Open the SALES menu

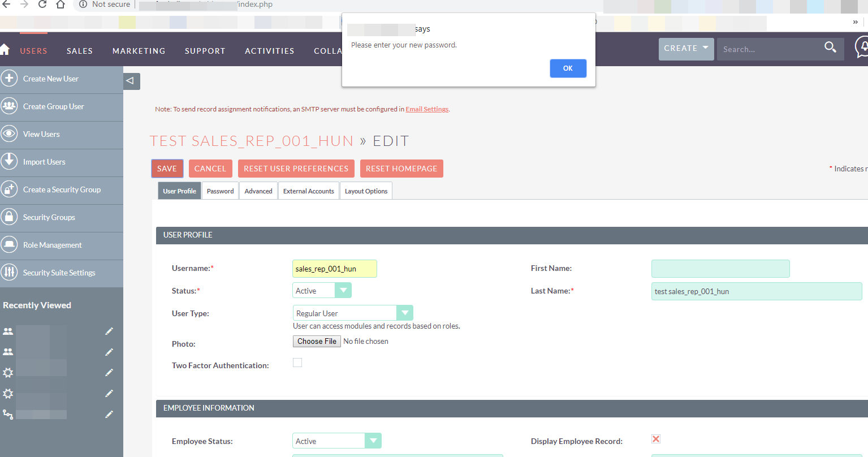[80, 50]
